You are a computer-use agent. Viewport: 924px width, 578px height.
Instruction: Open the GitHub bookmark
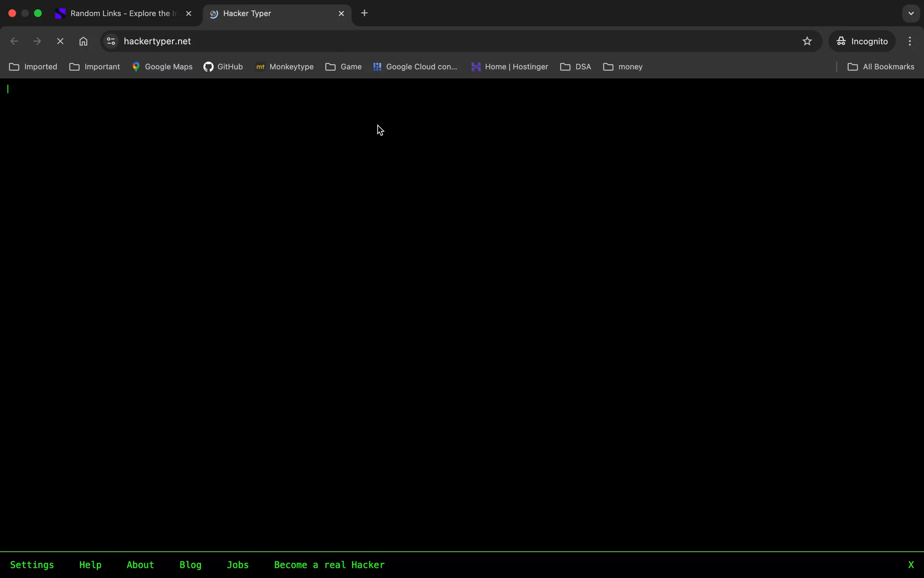[x=223, y=67]
